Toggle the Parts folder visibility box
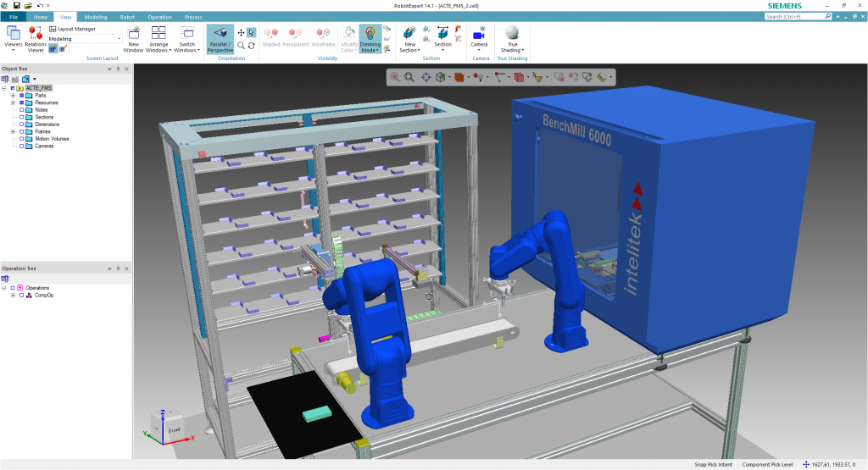Viewport: 868px width, 470px height. coord(21,96)
